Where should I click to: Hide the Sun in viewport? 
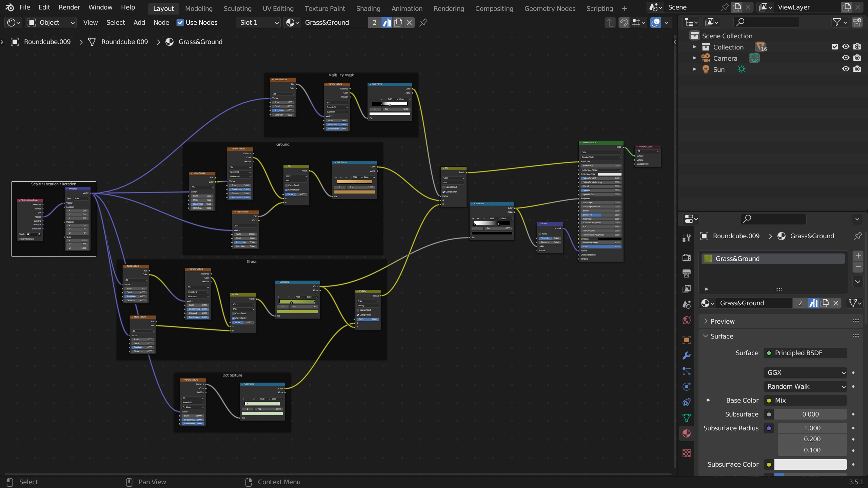(x=846, y=69)
